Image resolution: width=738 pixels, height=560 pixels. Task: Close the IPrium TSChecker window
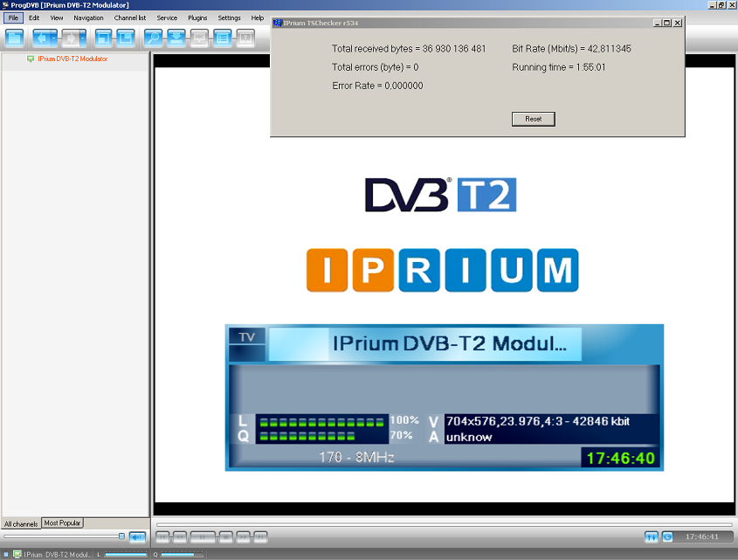677,23
